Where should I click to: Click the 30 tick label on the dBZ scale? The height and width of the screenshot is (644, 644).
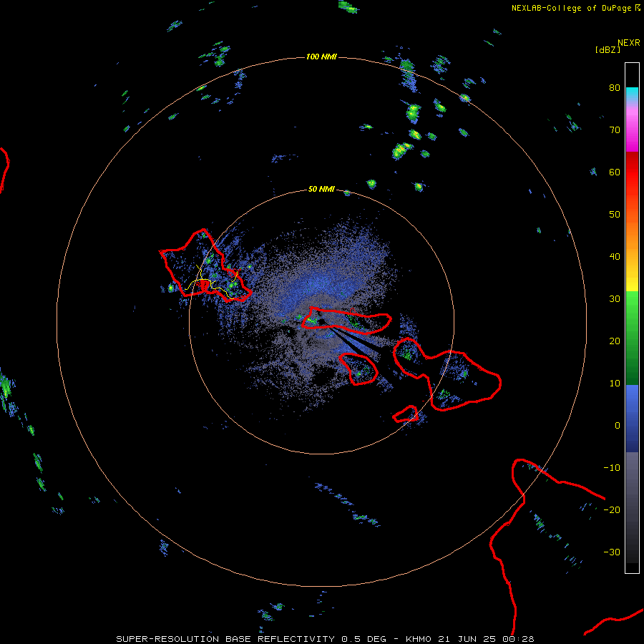click(615, 299)
